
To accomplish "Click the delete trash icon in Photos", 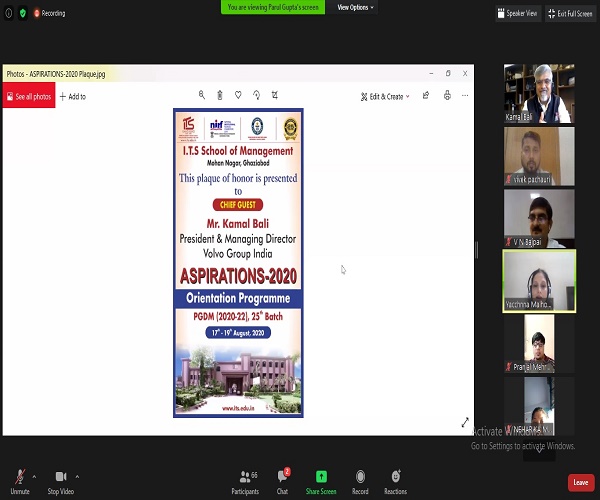I will click(220, 95).
